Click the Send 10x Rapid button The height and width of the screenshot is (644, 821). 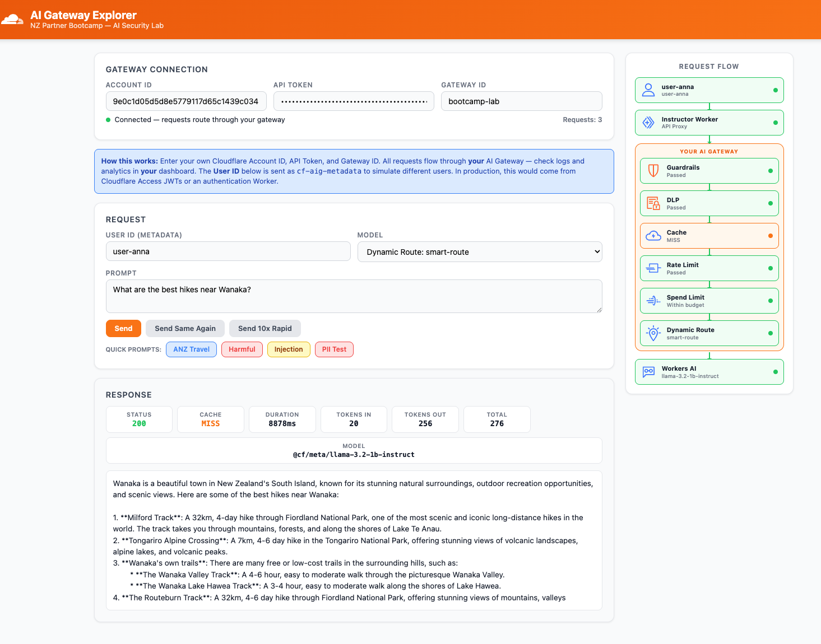pos(265,329)
